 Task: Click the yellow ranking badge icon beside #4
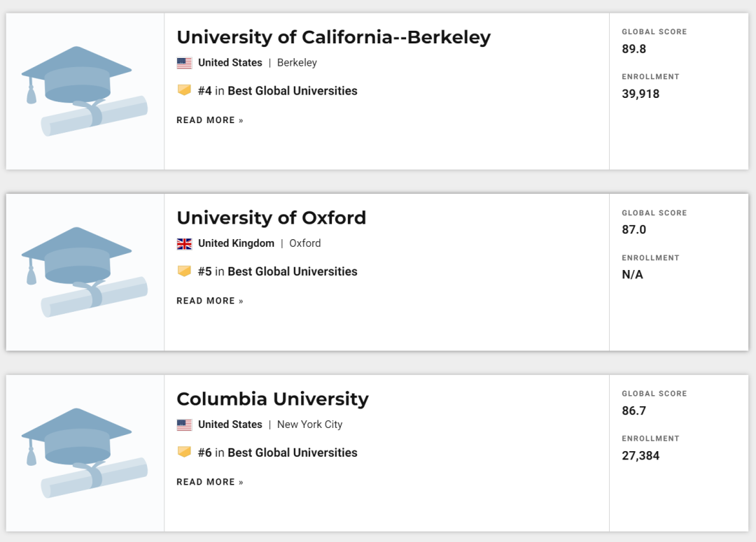pos(184,90)
